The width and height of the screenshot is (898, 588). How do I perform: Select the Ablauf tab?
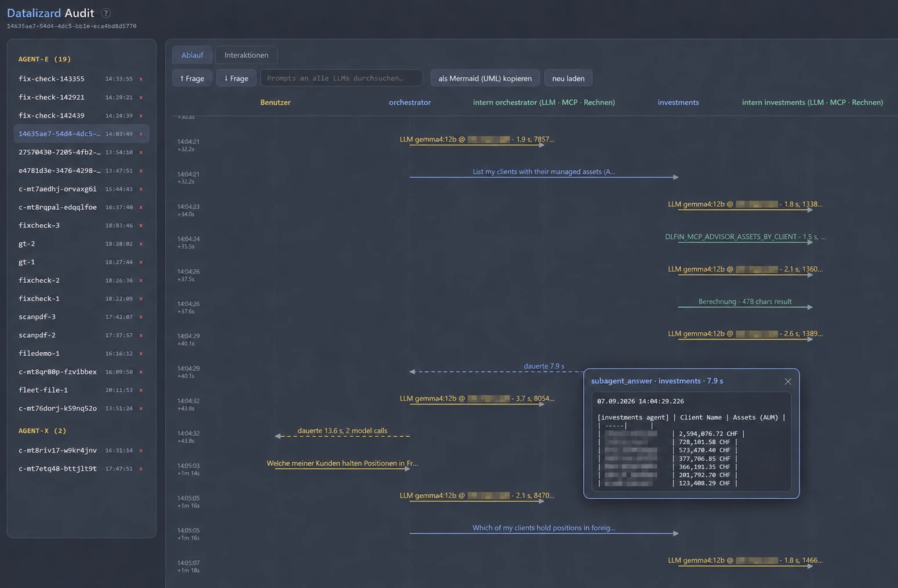tap(192, 55)
